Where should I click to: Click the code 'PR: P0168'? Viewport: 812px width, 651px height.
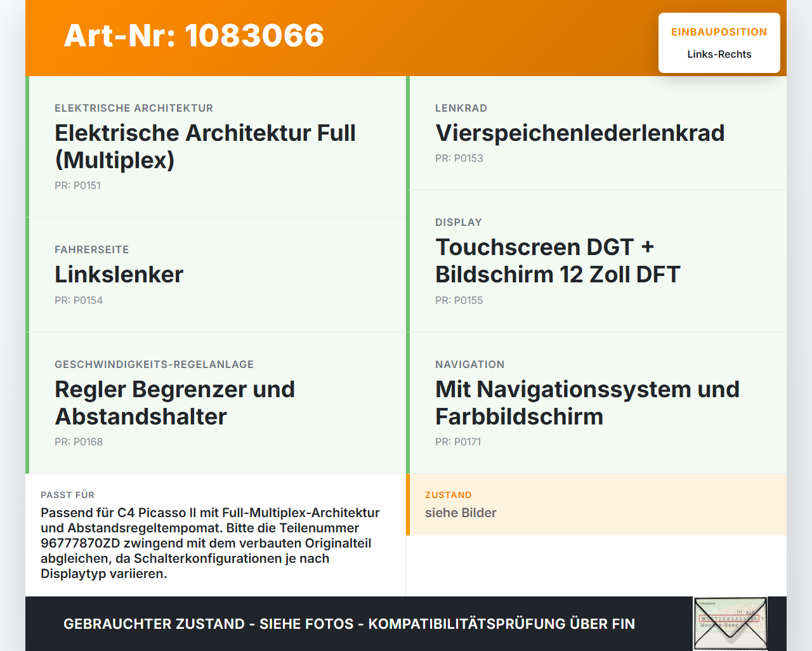(79, 442)
